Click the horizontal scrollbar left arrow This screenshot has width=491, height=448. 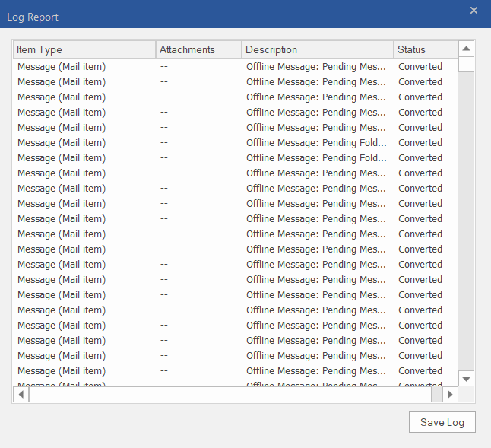pyautogui.click(x=21, y=394)
